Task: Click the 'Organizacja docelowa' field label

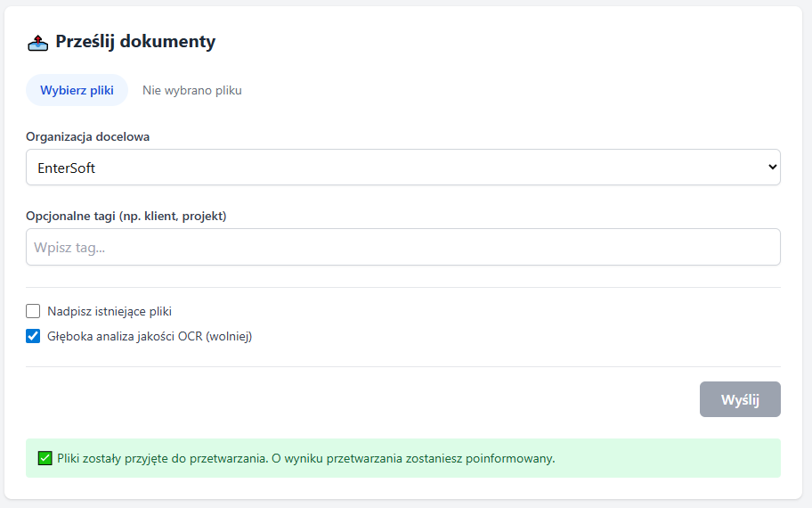Action: [87, 136]
